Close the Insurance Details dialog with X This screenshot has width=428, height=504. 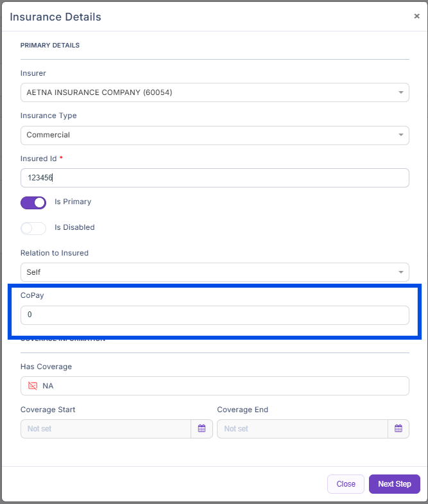pyautogui.click(x=416, y=16)
